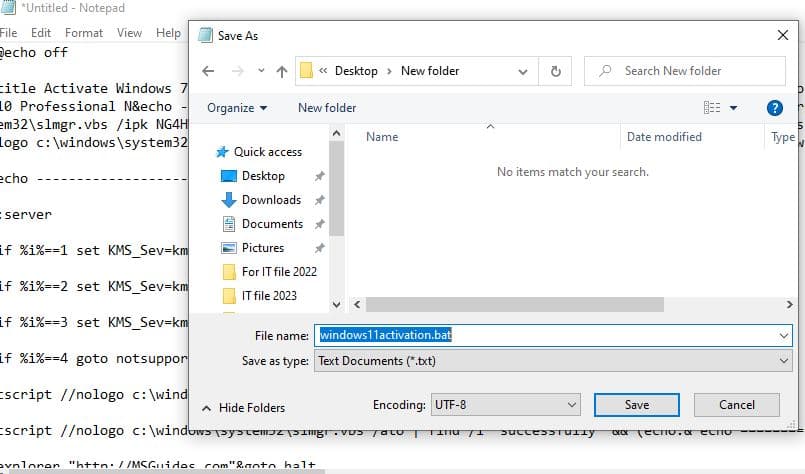
Task: Click the Pictures icon in sidebar
Action: coord(228,248)
